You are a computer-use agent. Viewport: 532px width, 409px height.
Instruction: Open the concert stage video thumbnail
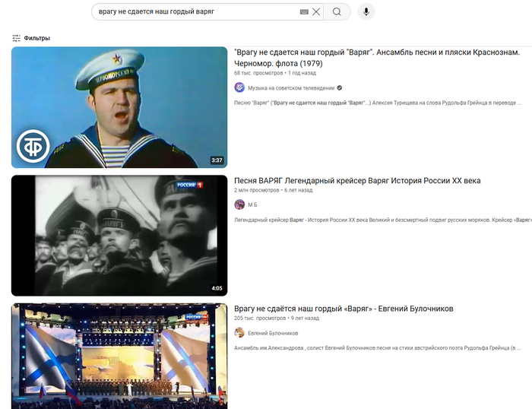pyautogui.click(x=119, y=356)
